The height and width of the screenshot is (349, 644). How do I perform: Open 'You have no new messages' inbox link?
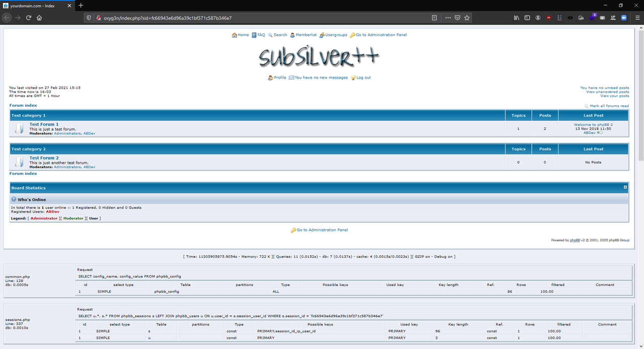321,78
